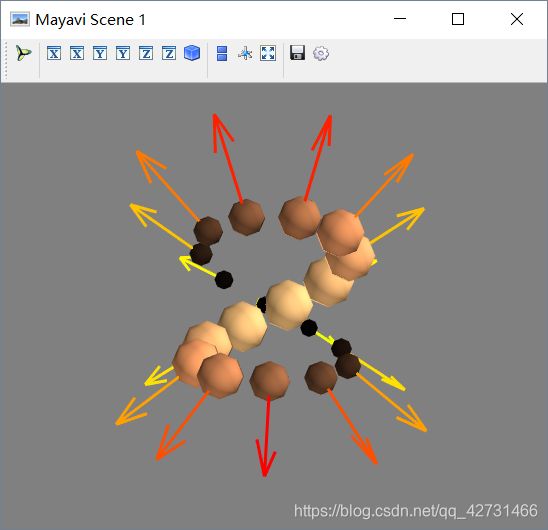Open the Mayavi pipeline view icon
This screenshot has height=530, width=548.
pos(23,53)
